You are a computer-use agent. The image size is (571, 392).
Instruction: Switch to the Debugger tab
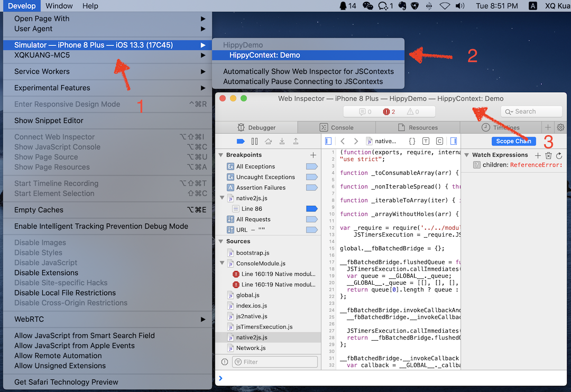tap(256, 127)
